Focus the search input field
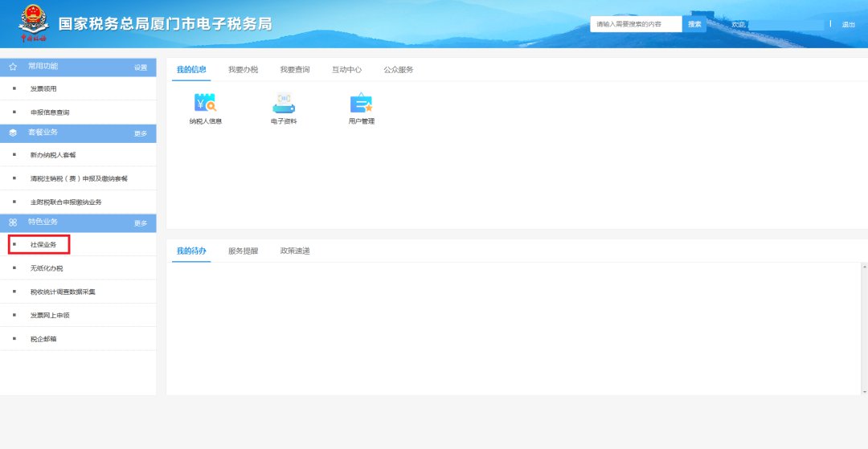Image resolution: width=868 pixels, height=449 pixels. [x=636, y=24]
